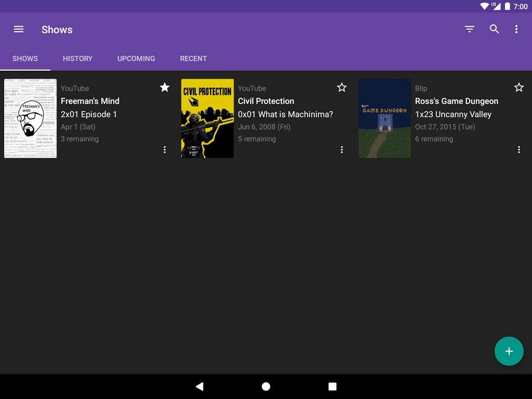Tap the Ross's Game Dungeon title
The width and height of the screenshot is (532, 399).
(456, 101)
